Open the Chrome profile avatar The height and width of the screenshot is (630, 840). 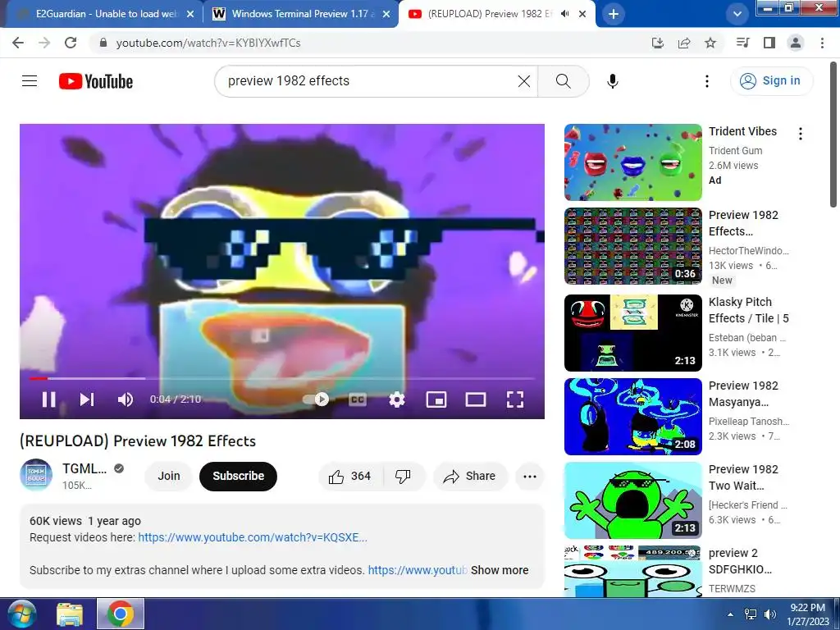[796, 43]
